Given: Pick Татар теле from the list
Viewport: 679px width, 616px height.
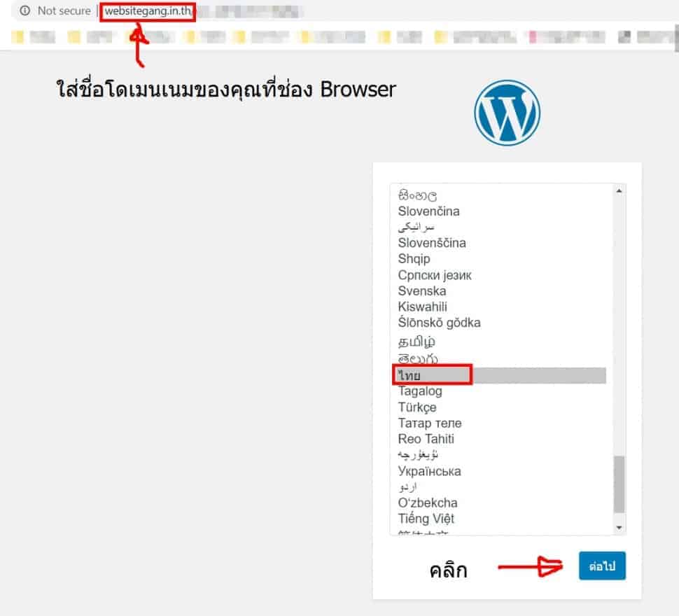Looking at the screenshot, I should [430, 423].
